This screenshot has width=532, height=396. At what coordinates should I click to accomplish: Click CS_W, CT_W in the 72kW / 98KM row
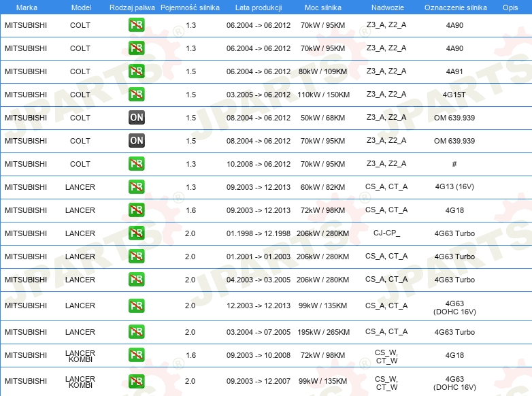tap(386, 357)
